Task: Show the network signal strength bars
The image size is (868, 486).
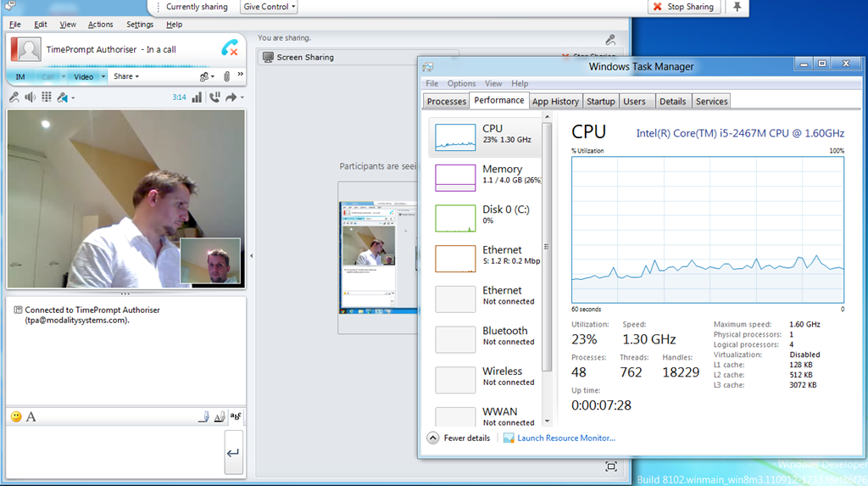Action: [x=197, y=98]
